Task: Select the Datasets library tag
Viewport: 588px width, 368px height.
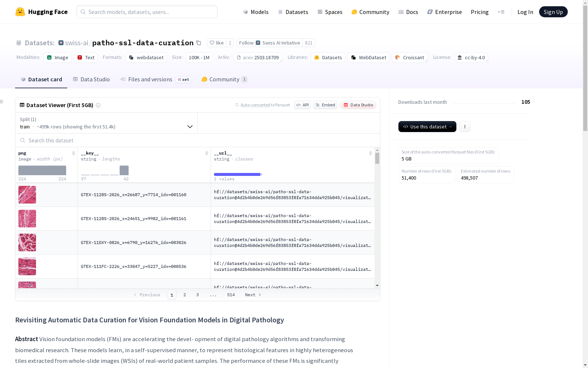Action: 328,57
